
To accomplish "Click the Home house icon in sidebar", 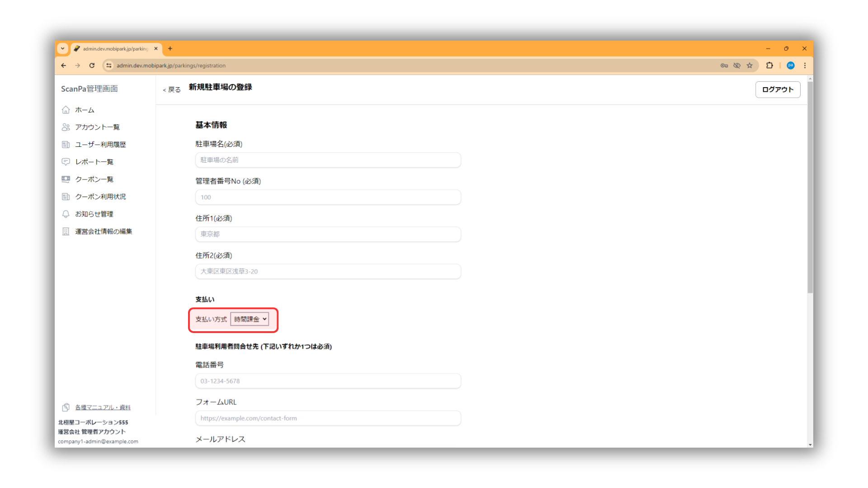I will [66, 110].
